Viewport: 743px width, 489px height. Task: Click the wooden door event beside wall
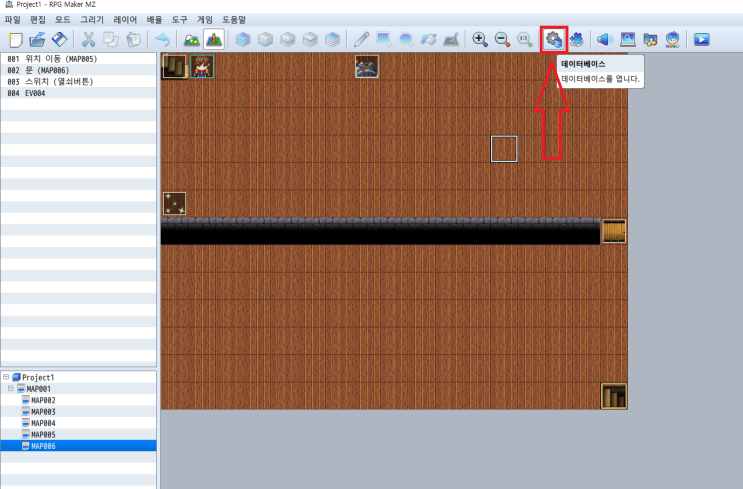pyautogui.click(x=614, y=231)
